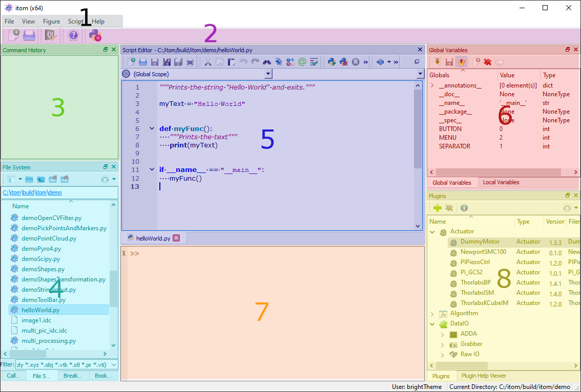581x392 pixels.
Task: Click the new script icon in Script Editor toolbar
Action: (131, 62)
